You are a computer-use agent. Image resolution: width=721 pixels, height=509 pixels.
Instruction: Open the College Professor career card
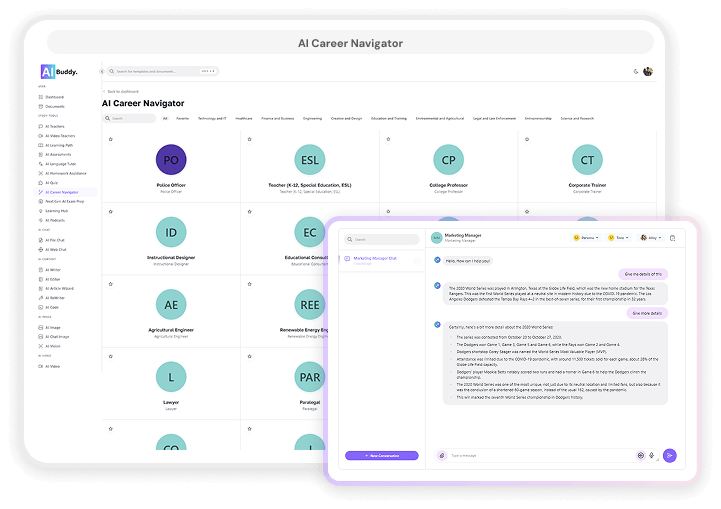tap(448, 166)
